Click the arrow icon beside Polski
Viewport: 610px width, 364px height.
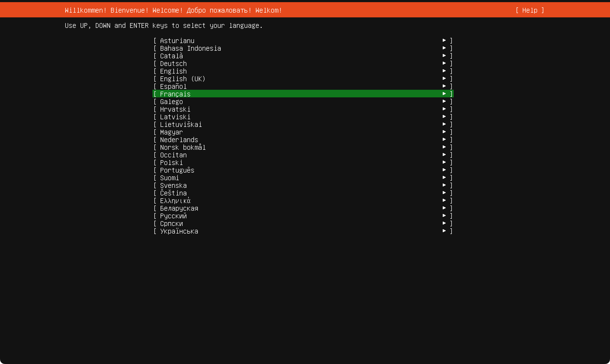444,162
